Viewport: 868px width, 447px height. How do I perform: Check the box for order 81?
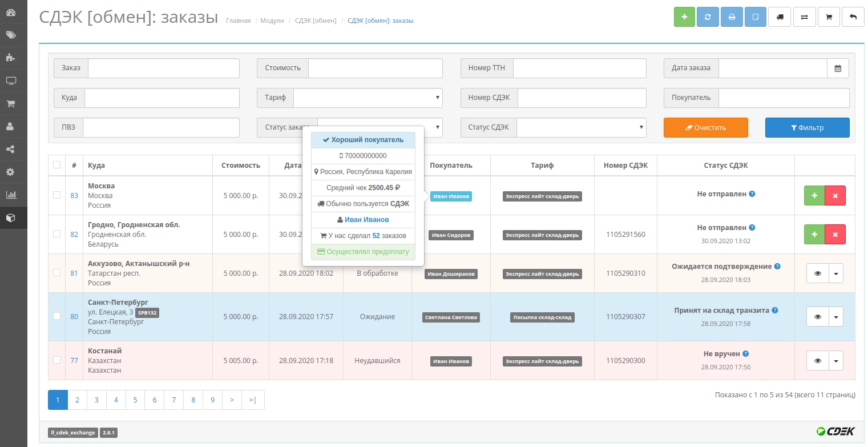(x=56, y=273)
